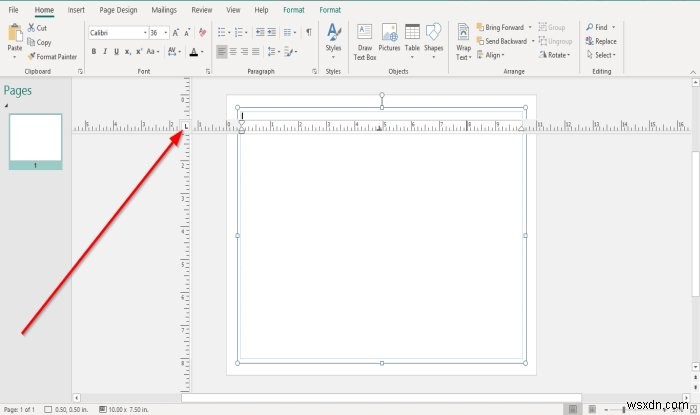700x415 pixels.
Task: Open the Rotate dropdown
Action: [x=554, y=55]
